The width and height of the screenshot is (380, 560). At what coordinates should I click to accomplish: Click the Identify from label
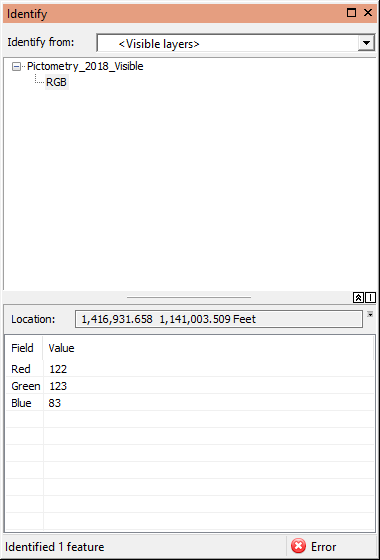[41, 42]
